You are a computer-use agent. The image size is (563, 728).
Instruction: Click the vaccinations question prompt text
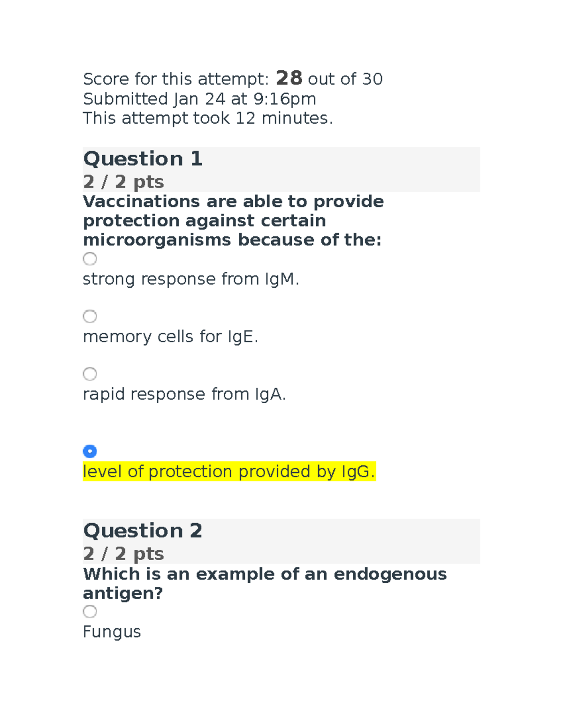233,221
